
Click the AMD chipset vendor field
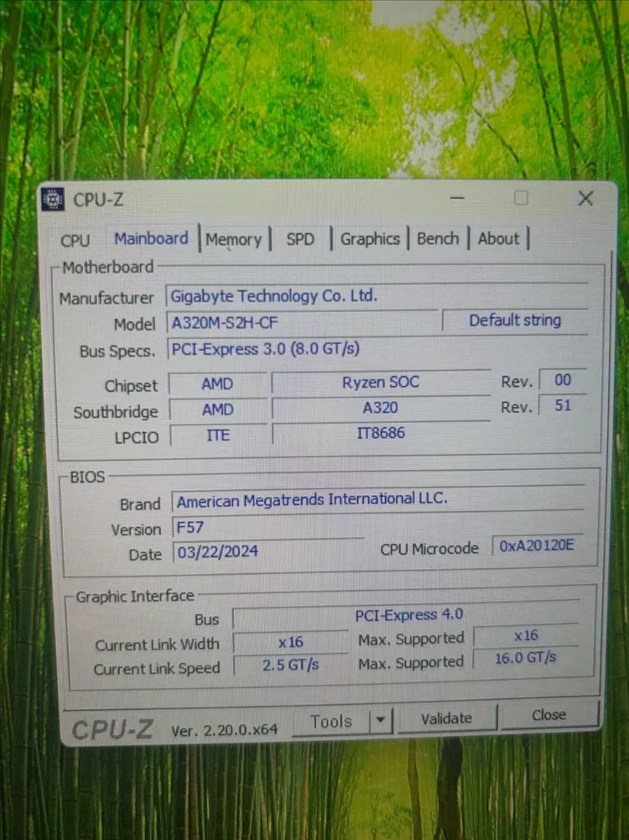pos(217,383)
